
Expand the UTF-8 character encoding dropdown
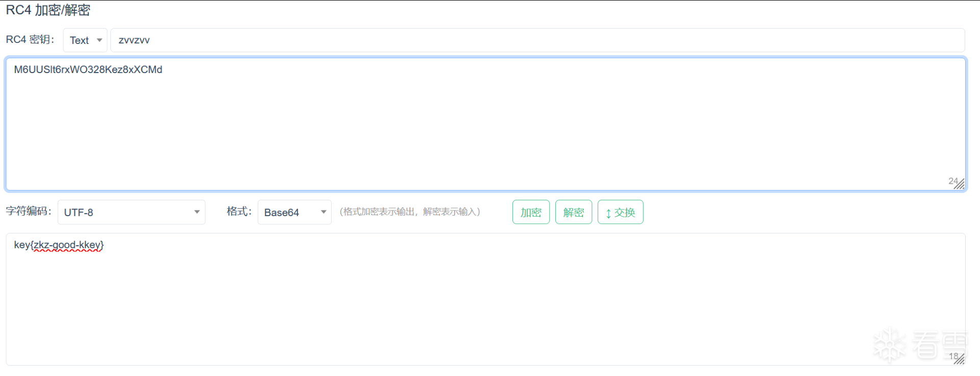click(131, 212)
